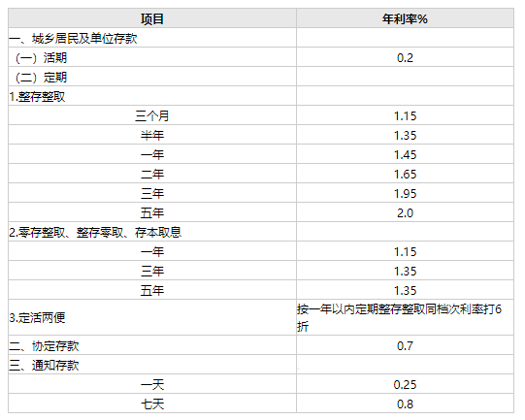
Task: Click the 2.0 rate value
Action: pos(405,212)
